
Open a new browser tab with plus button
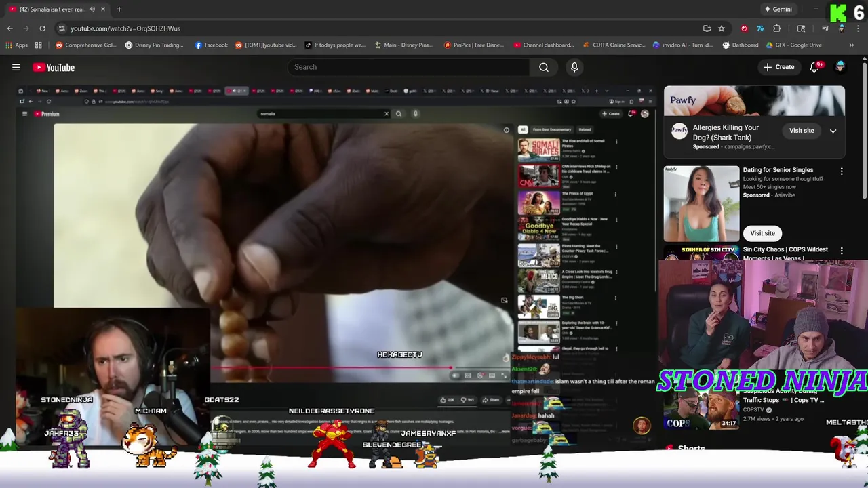click(x=119, y=9)
